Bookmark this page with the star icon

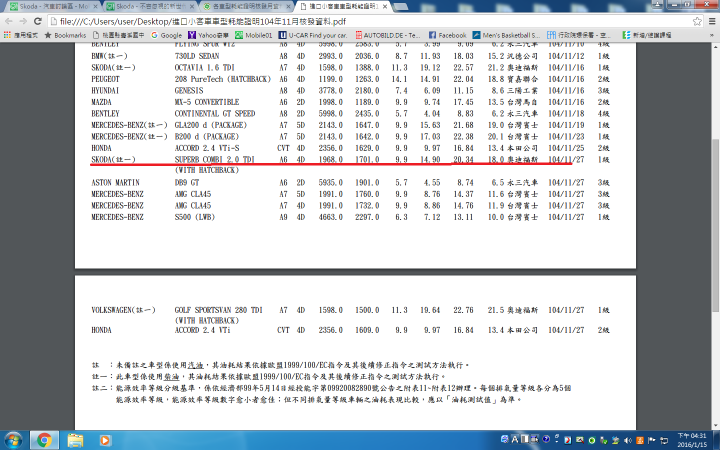[x=697, y=21]
